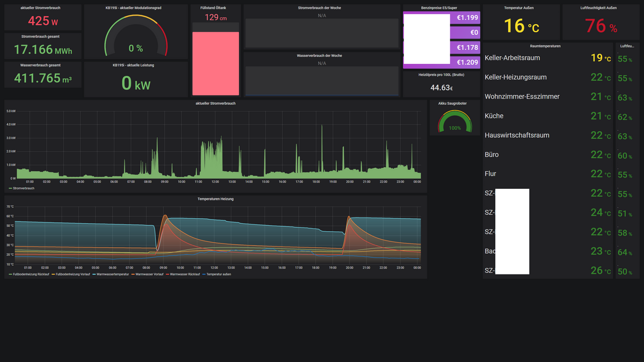Click the €1.199 fuel price bar
This screenshot has width=644, height=362.
pyautogui.click(x=466, y=18)
